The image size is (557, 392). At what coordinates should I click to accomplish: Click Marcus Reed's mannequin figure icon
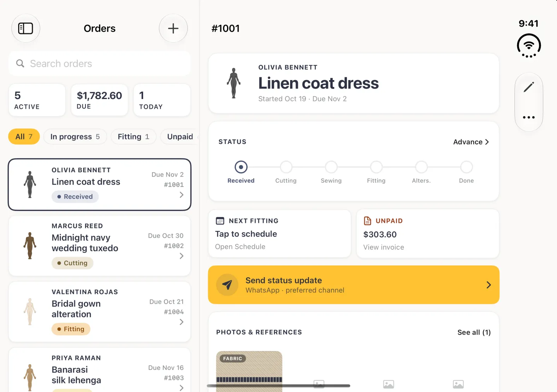[x=30, y=246]
